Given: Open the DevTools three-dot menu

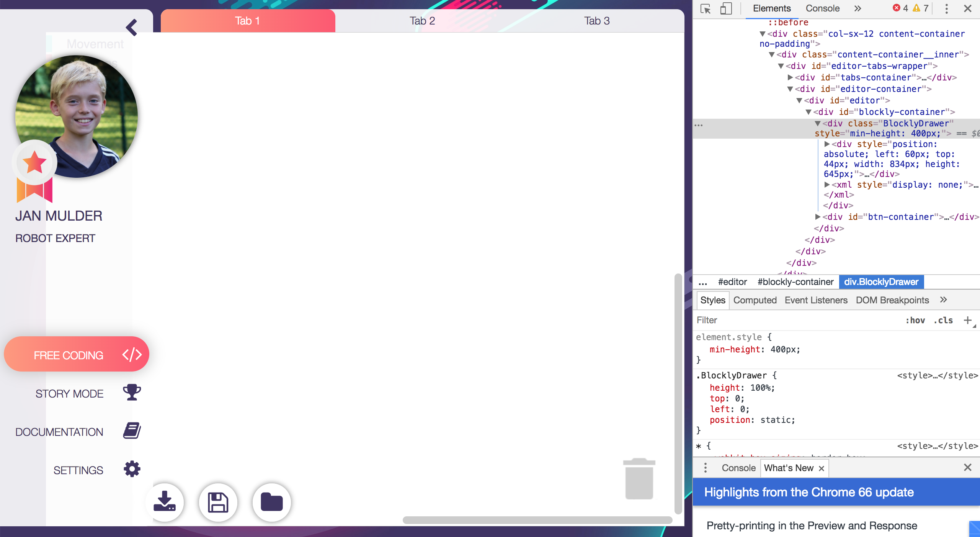Looking at the screenshot, I should point(946,8).
